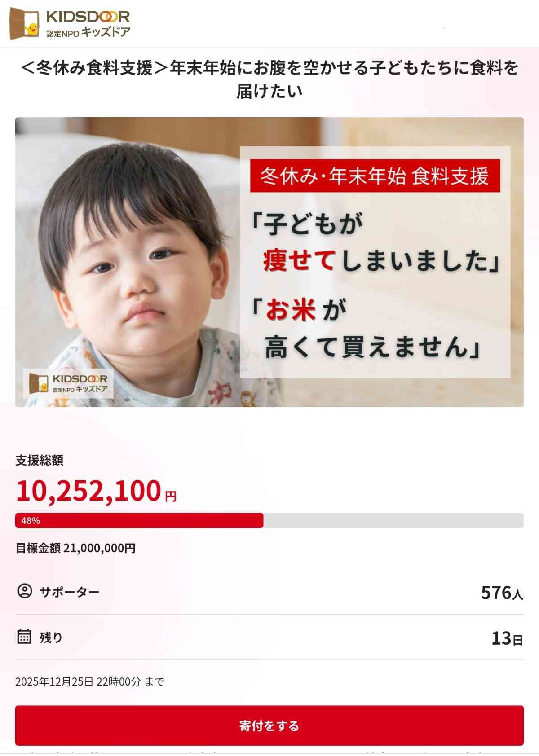The height and width of the screenshot is (756, 539).
Task: Click the Kidsdoor watermark in campaign photo
Action: tap(68, 383)
